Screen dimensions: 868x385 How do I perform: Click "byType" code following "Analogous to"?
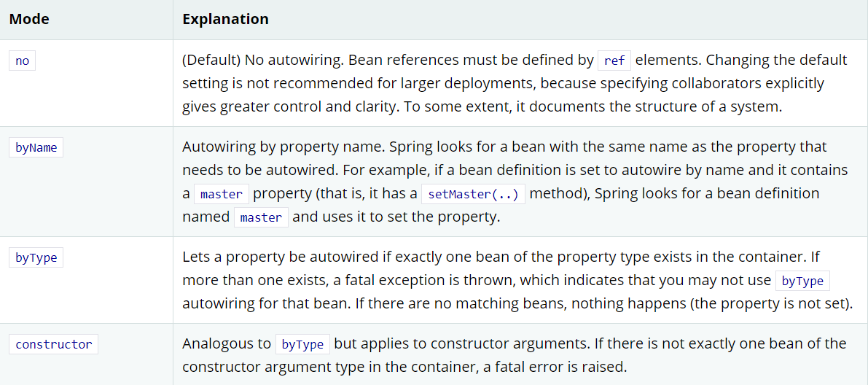[x=302, y=344]
